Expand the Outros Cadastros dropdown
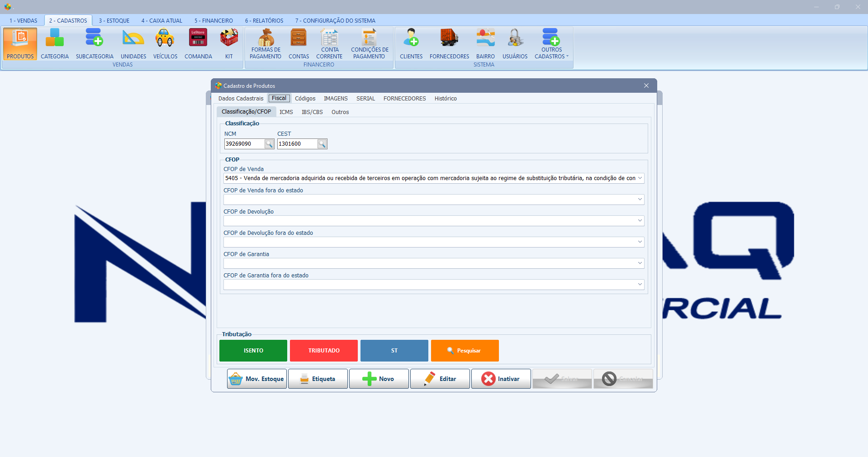This screenshot has height=457, width=868. pyautogui.click(x=551, y=44)
